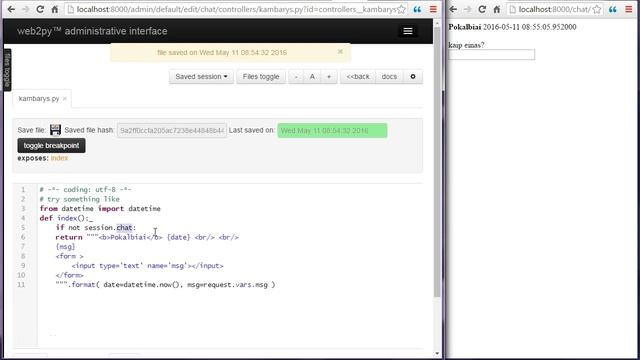640x360 pixels.
Task: Click the 'Pokalbiai' heading in chat page
Action: pyautogui.click(x=464, y=27)
